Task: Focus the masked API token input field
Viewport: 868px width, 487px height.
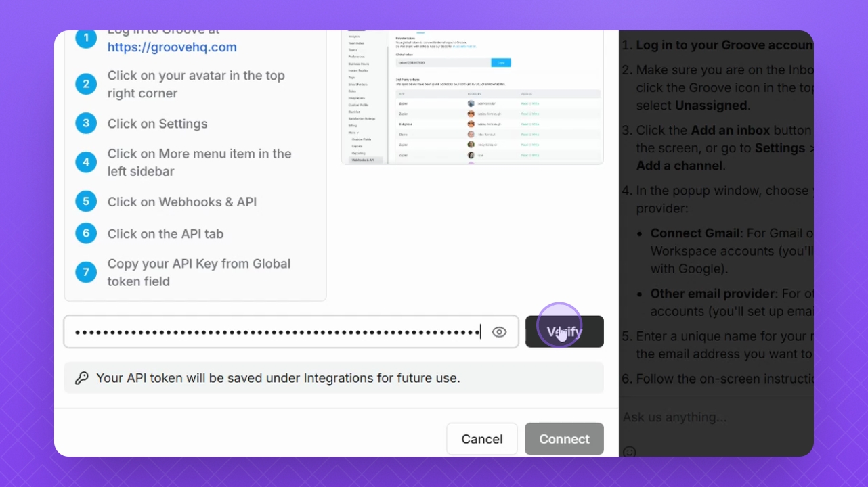Action: (x=291, y=332)
